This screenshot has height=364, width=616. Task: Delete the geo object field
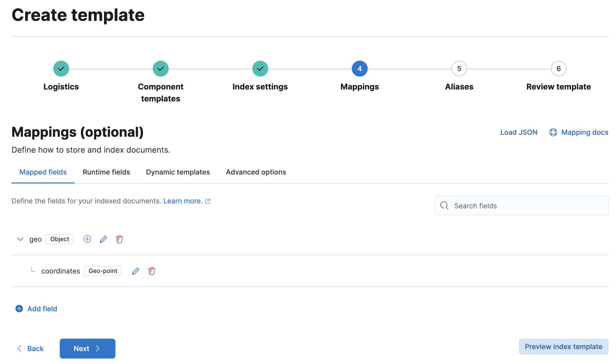tap(119, 239)
